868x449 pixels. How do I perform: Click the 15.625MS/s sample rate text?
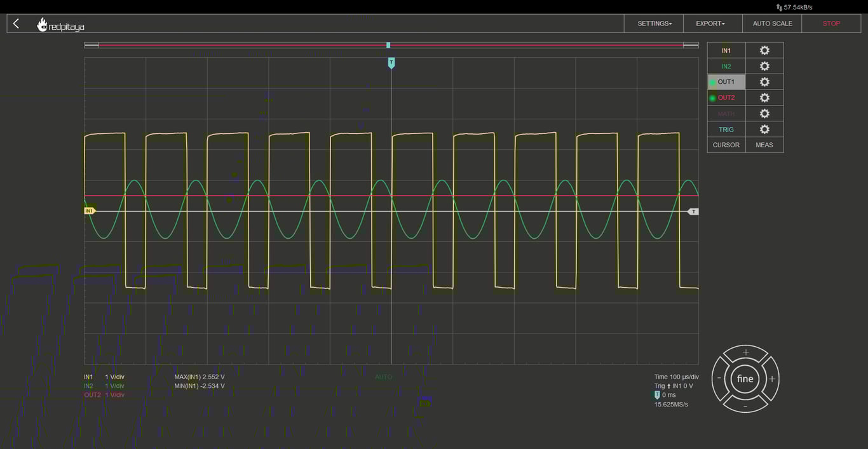pos(671,405)
